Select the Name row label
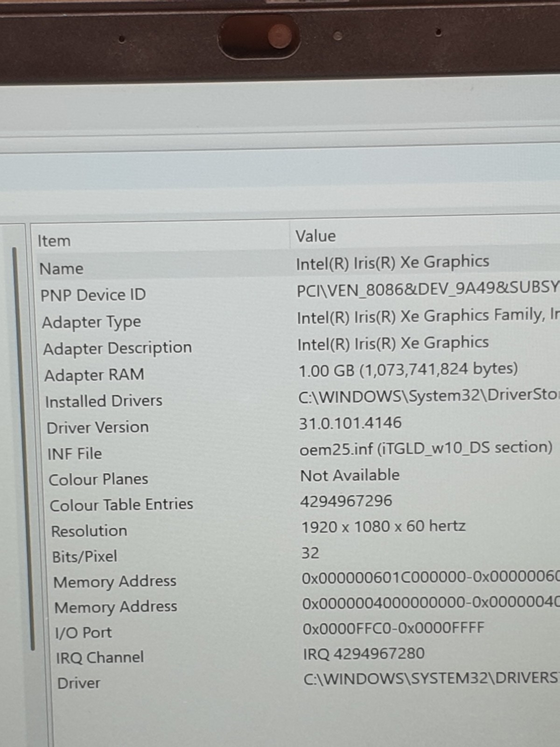This screenshot has height=747, width=560. tap(61, 268)
